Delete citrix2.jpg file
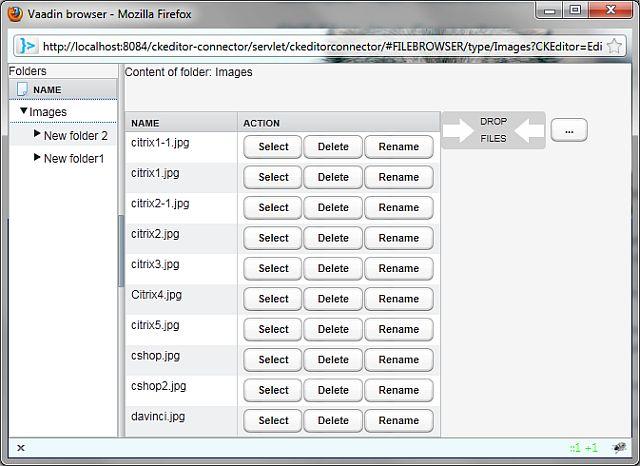 [333, 238]
